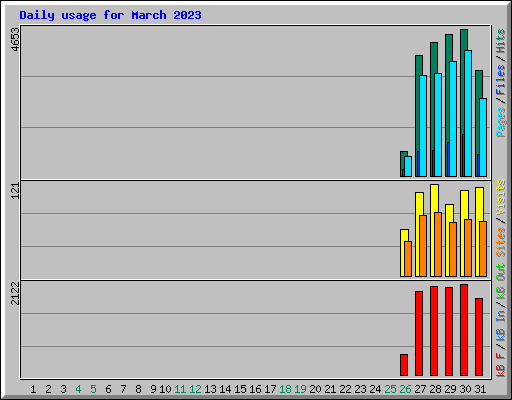512x400 pixels.
Task: Click the day 11 axis label
Action: 180,389
